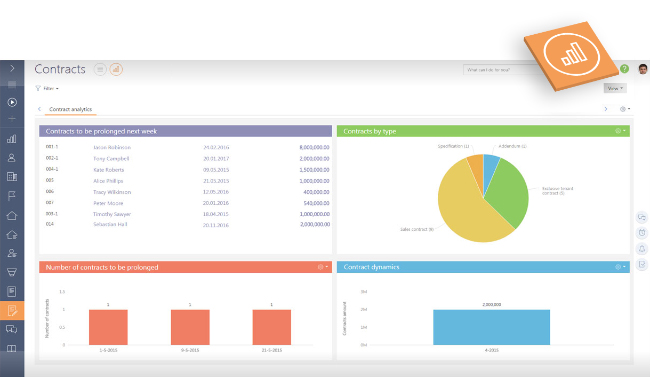Open settings gear on Contracts by type
This screenshot has width=650, height=377.
pos(620,131)
